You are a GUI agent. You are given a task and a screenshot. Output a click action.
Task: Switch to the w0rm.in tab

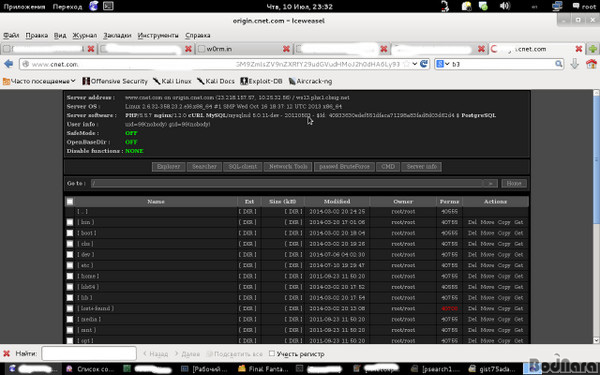(243, 49)
